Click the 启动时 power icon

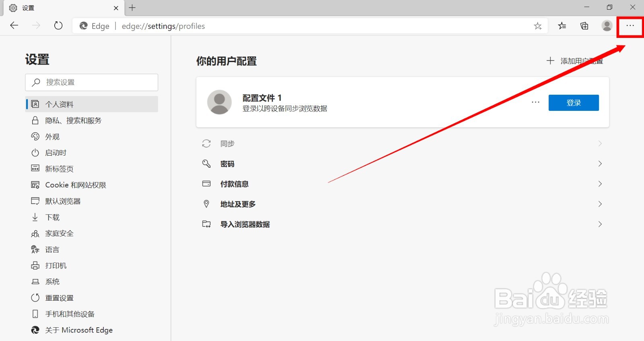tap(35, 153)
